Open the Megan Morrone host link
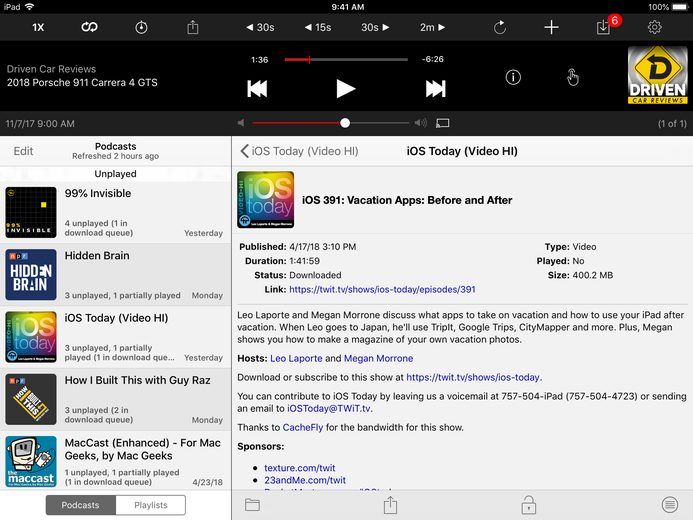Image resolution: width=693 pixels, height=520 pixels. 378,358
